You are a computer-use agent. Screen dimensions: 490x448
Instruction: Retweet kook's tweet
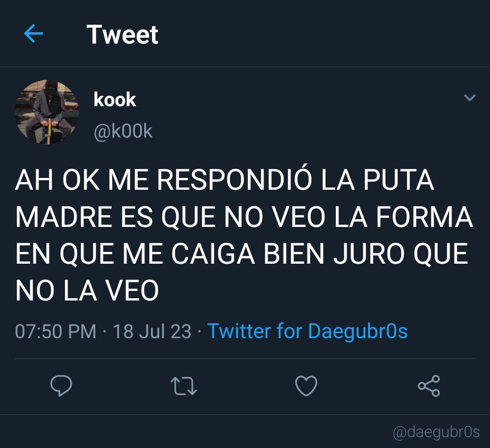tap(184, 386)
